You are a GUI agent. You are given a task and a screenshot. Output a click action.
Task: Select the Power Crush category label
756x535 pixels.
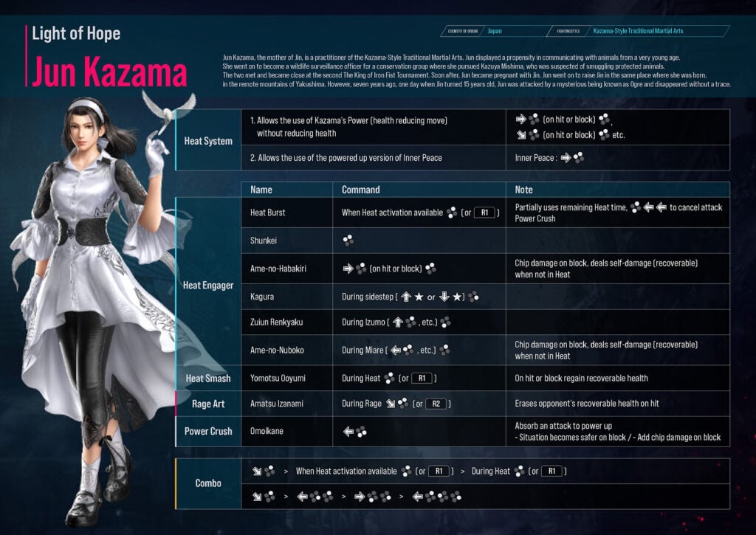(208, 431)
